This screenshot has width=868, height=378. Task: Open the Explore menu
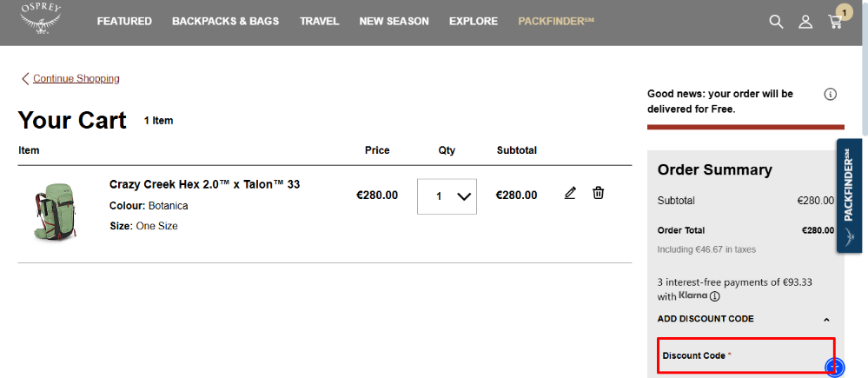(x=474, y=22)
